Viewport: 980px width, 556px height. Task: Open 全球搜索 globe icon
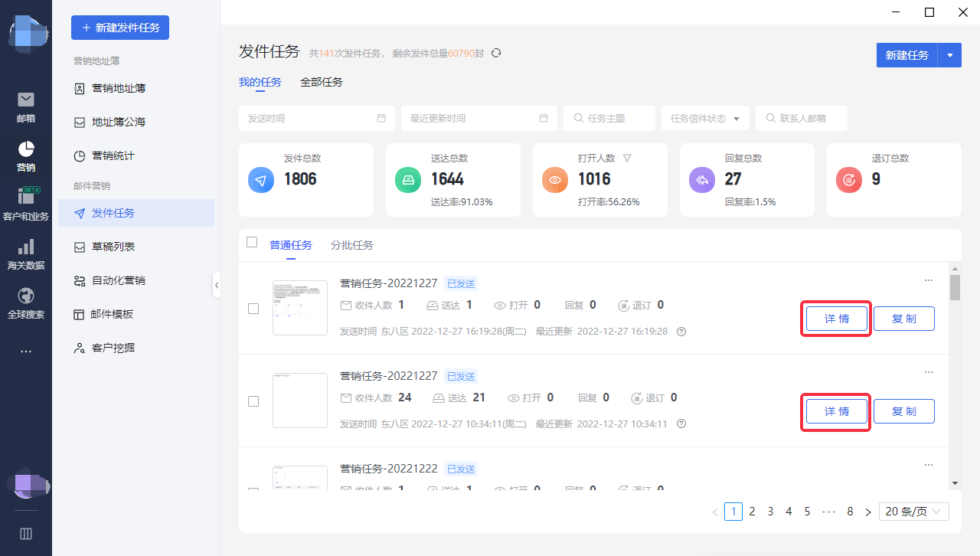pos(26,296)
